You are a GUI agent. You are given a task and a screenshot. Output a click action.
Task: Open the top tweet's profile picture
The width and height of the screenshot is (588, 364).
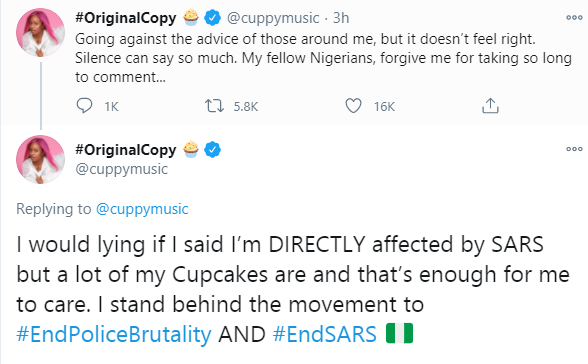pyautogui.click(x=40, y=32)
